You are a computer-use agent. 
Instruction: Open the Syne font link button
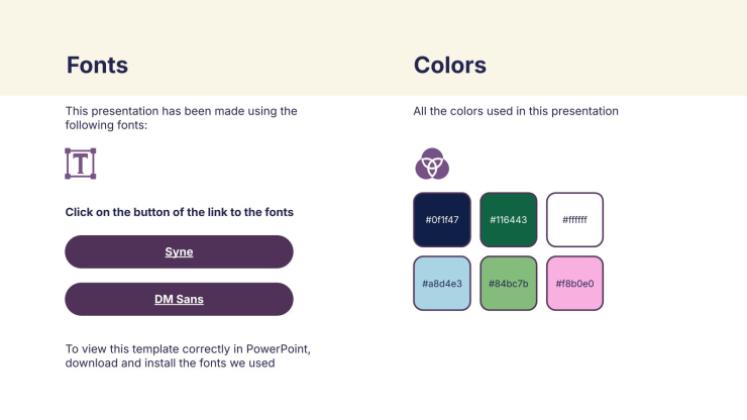click(x=179, y=252)
